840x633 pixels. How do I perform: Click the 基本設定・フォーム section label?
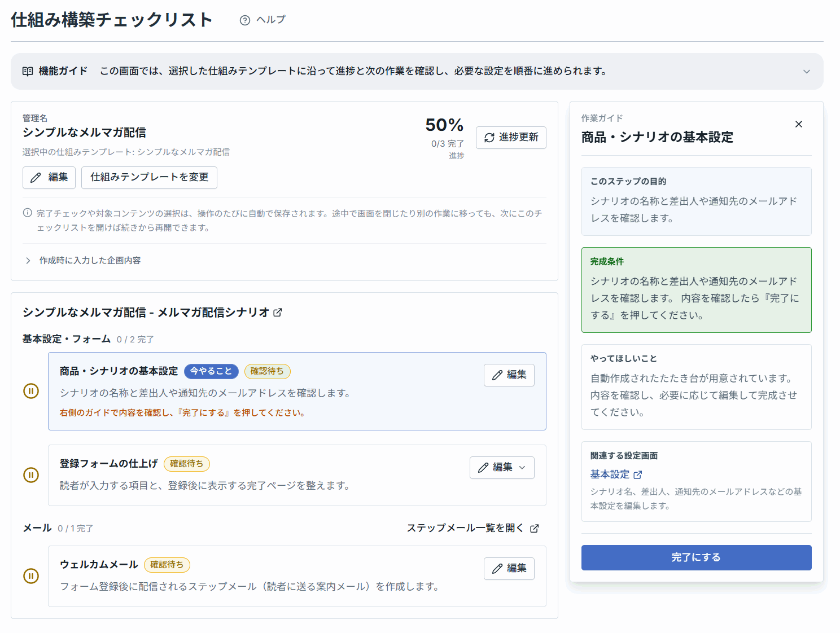[x=67, y=339]
